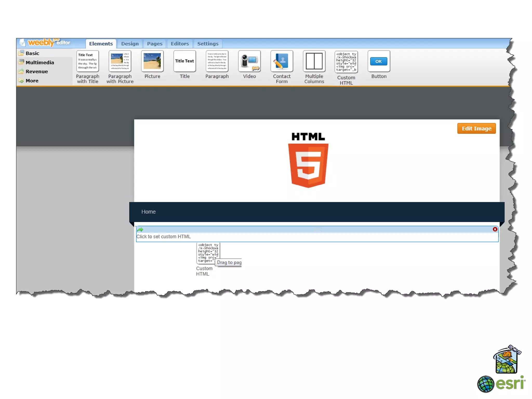Screen dimensions: 532x399
Task: Click the orange Edit Image button
Action: [476, 128]
